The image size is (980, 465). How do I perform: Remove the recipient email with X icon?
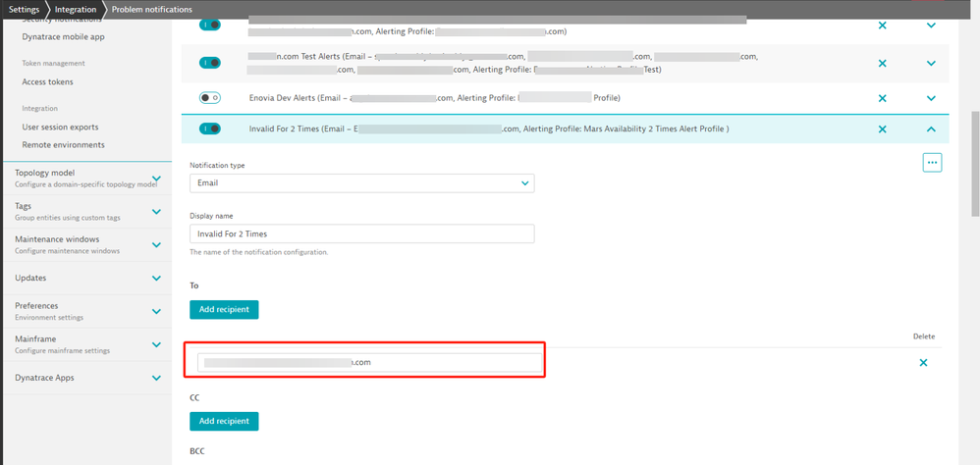[922, 363]
